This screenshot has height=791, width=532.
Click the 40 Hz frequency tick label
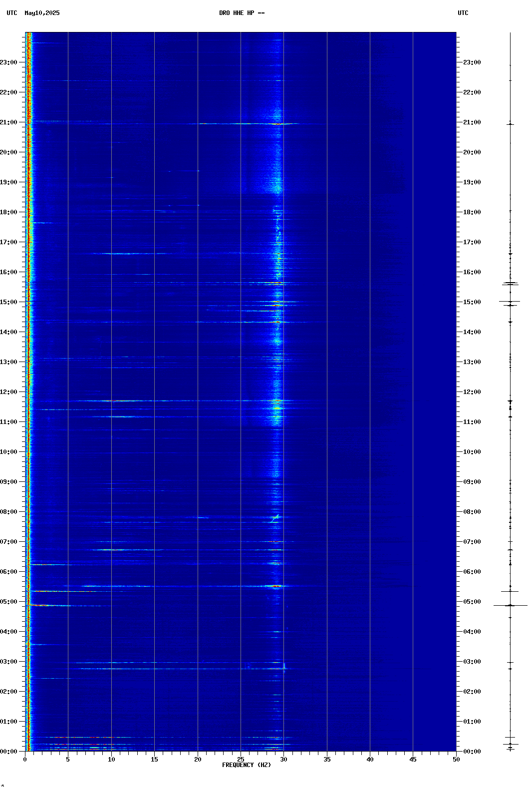tap(370, 760)
